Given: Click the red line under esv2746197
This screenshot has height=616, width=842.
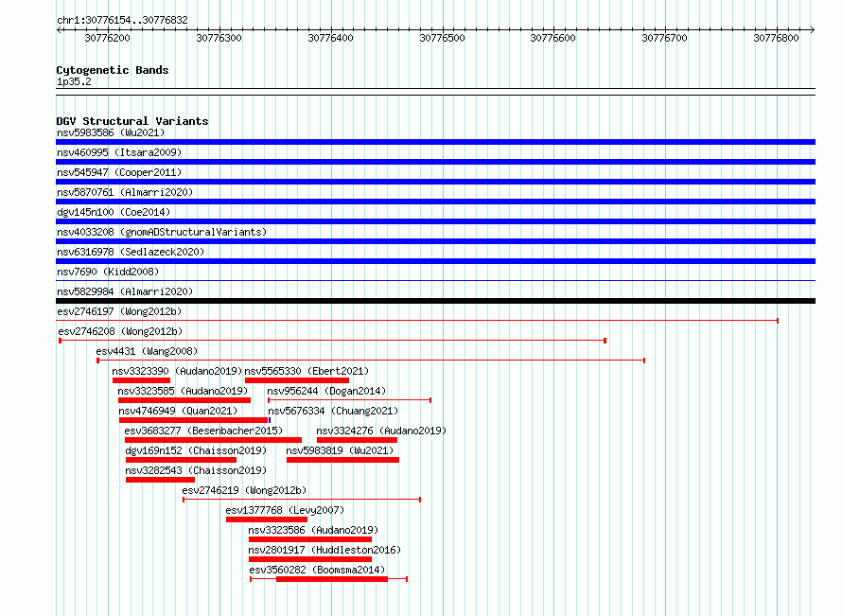Looking at the screenshot, I should (417, 321).
